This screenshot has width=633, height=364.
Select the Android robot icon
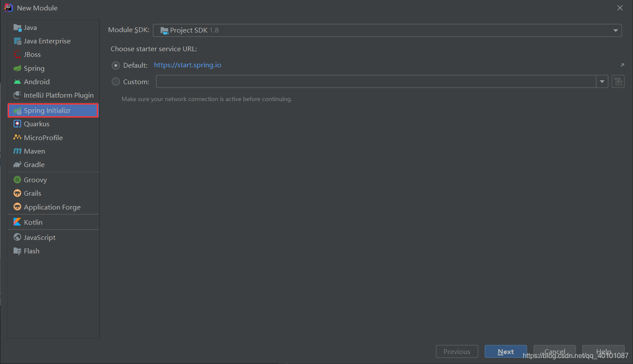coord(17,82)
